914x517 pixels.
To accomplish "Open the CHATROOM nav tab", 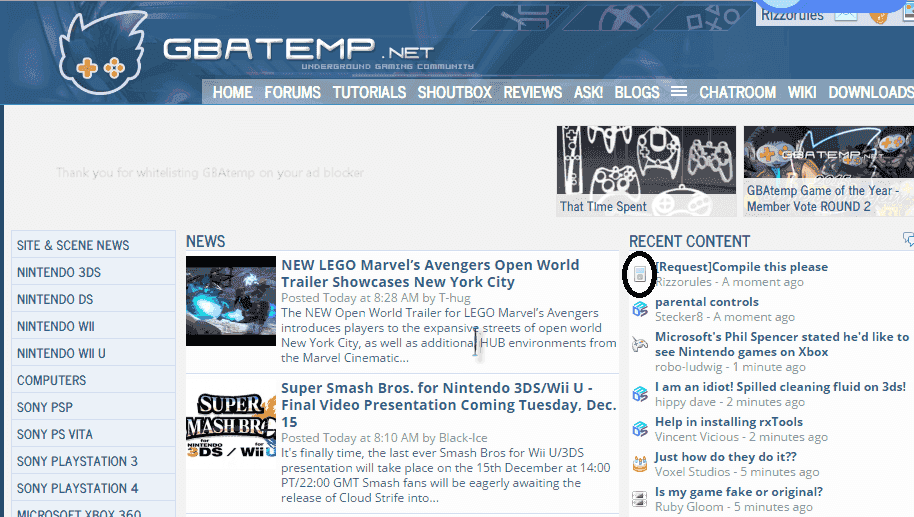I will (737, 92).
